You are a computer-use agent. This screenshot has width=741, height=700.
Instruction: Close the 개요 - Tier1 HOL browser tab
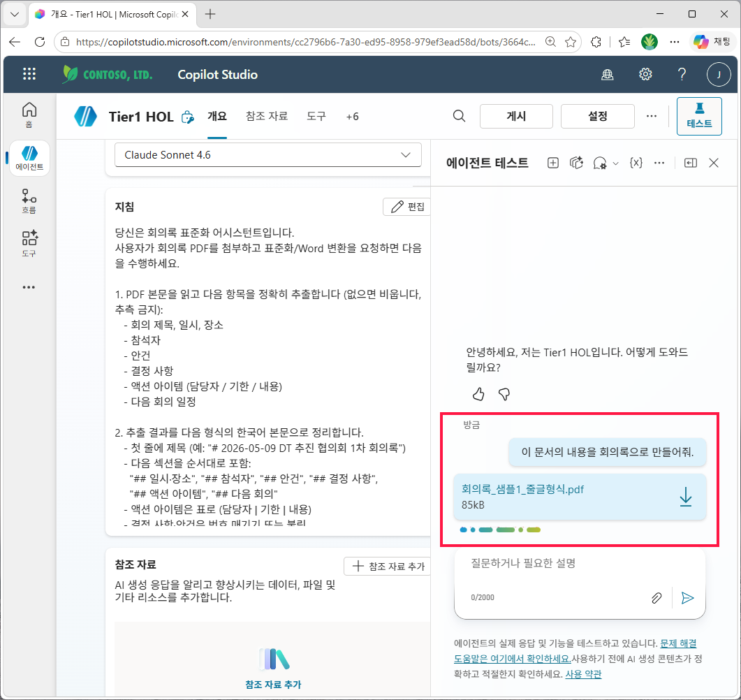pos(185,14)
